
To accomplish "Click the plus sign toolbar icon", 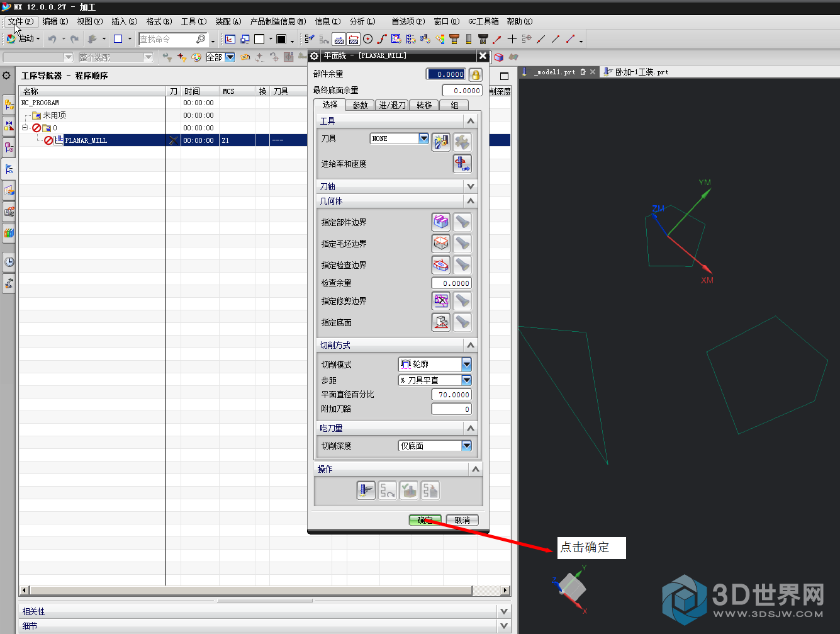I will [x=512, y=39].
